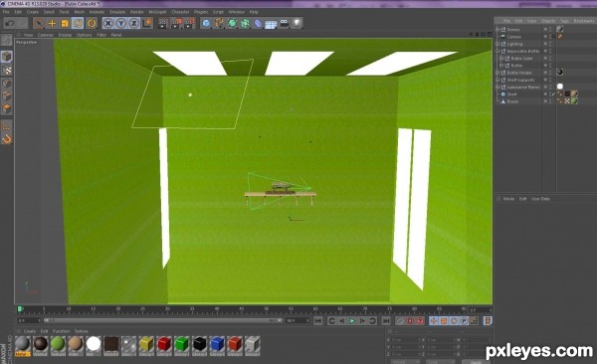
Task: Expand the Lighting group in object tree
Action: (497, 44)
